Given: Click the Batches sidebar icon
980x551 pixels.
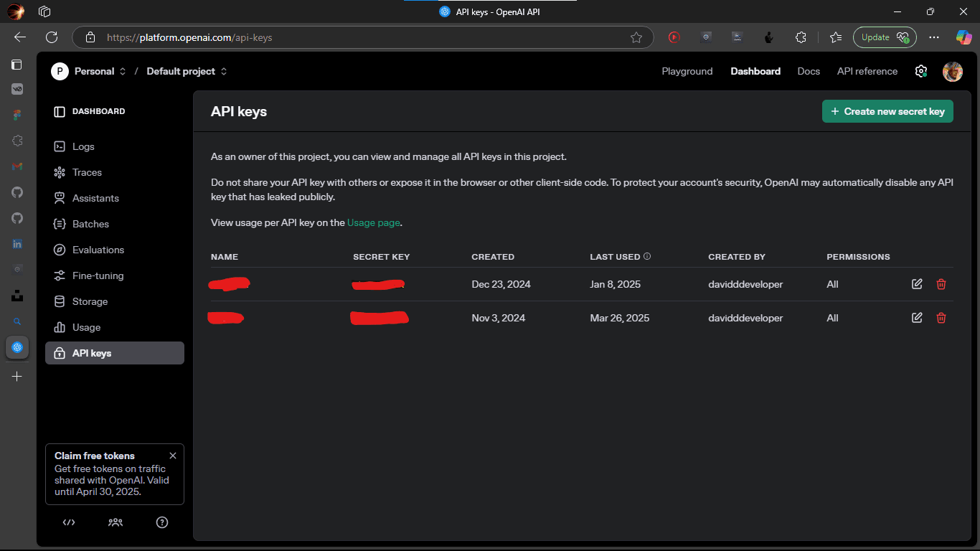Looking at the screenshot, I should coord(60,224).
